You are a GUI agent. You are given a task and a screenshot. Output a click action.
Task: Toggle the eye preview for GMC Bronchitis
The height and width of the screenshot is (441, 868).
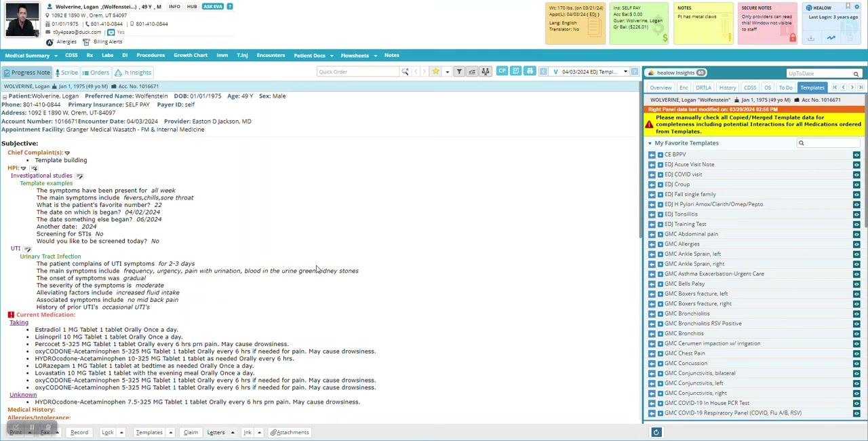[x=856, y=334]
